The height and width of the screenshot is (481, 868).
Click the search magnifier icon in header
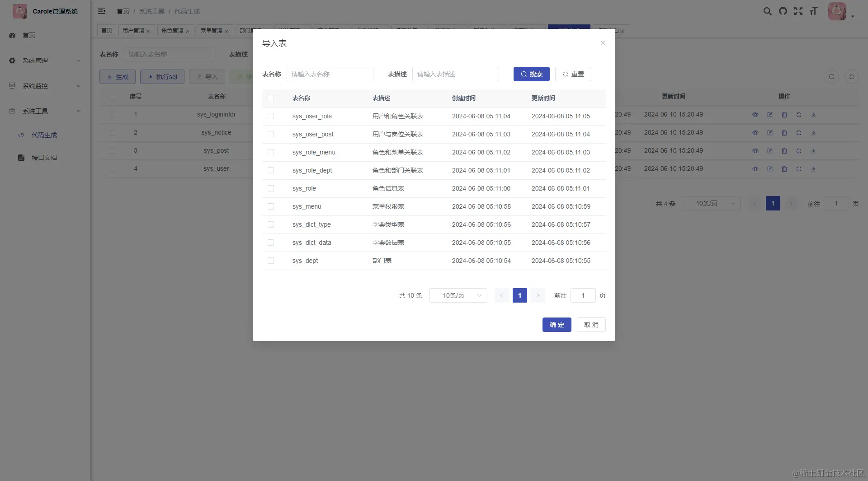click(767, 11)
